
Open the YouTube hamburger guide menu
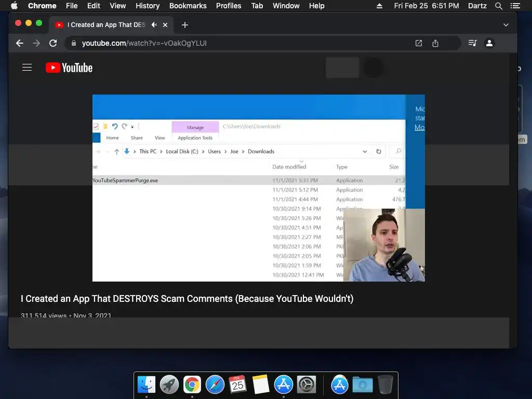(x=27, y=68)
